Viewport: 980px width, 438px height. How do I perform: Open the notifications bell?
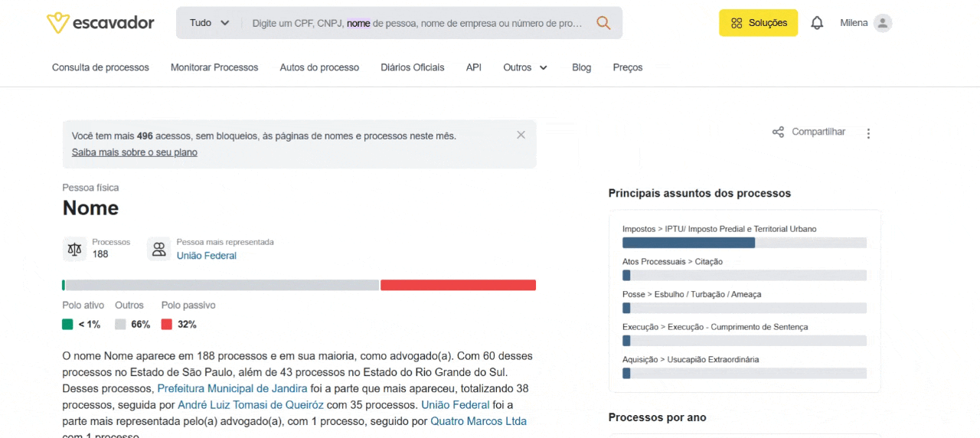(x=817, y=23)
